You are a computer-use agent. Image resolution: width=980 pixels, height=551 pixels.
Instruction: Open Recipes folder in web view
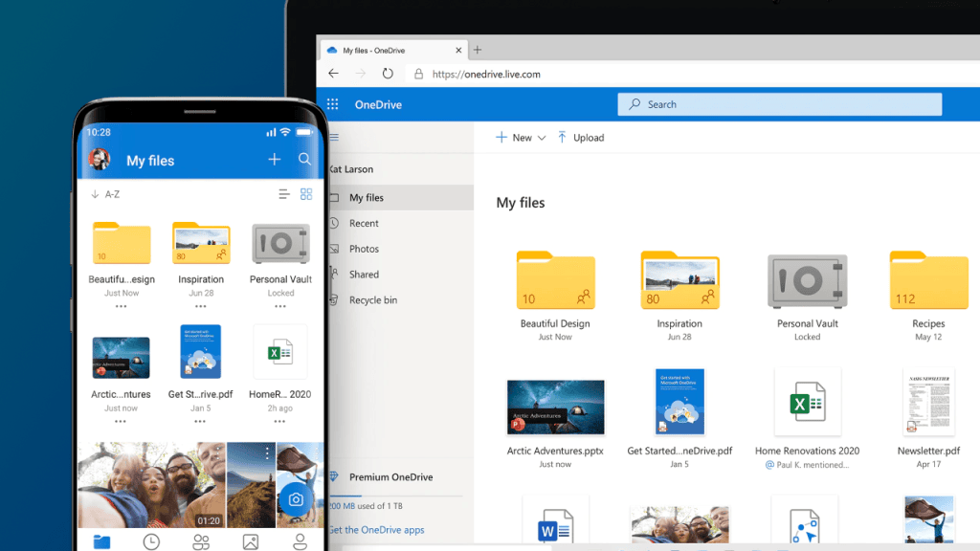tap(928, 280)
